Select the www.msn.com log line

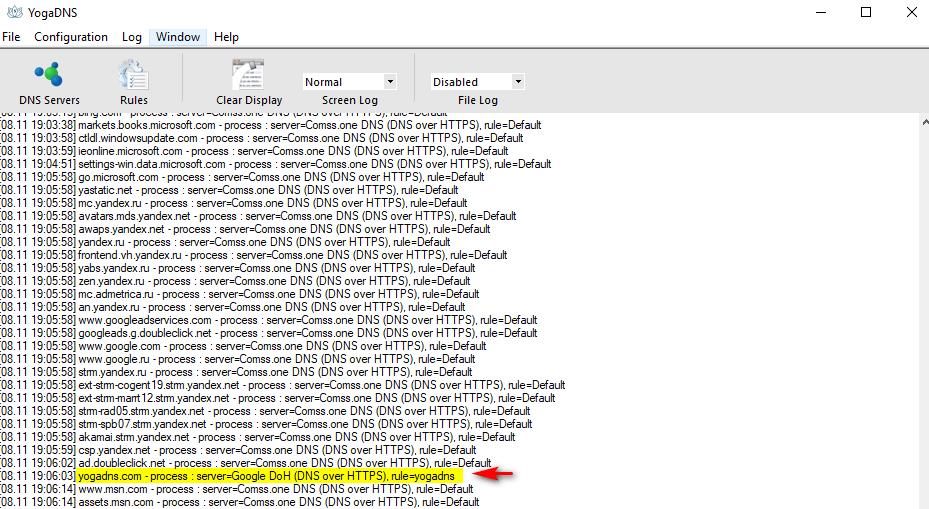click(237, 490)
